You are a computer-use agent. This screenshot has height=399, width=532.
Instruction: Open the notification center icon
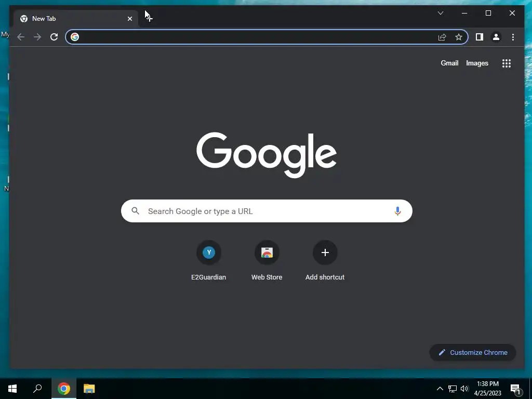coord(516,389)
